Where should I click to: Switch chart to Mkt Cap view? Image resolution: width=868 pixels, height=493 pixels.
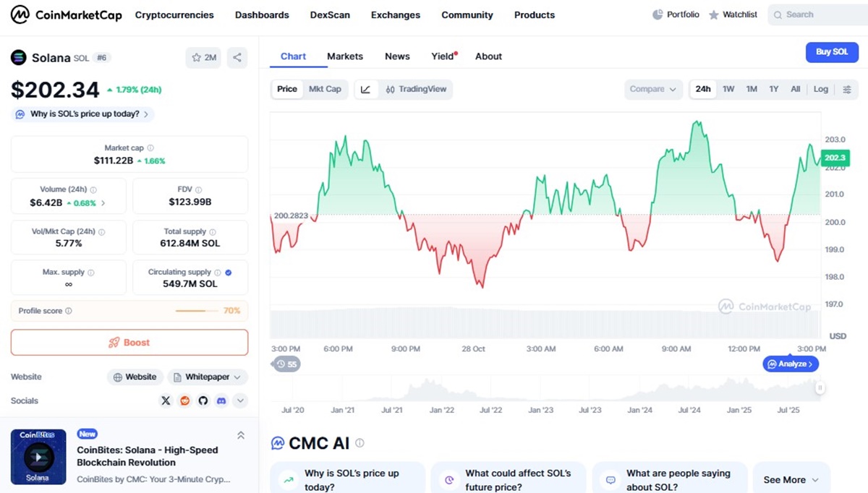(x=325, y=90)
